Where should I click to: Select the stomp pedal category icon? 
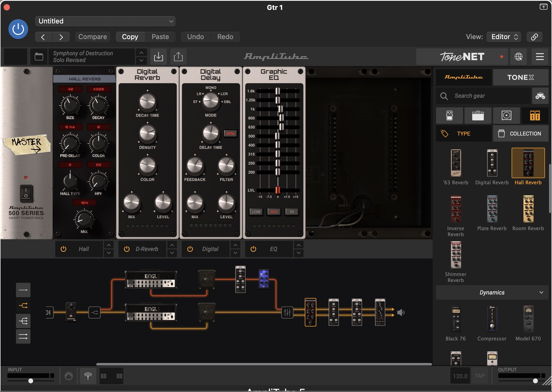tap(449, 115)
